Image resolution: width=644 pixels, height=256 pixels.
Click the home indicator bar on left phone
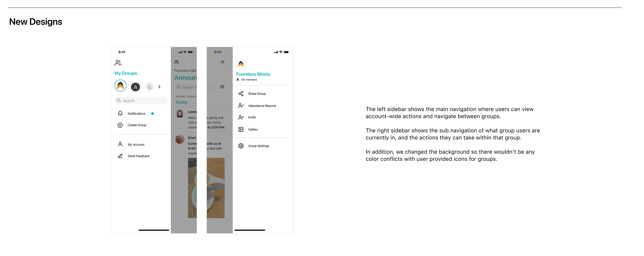point(154,230)
